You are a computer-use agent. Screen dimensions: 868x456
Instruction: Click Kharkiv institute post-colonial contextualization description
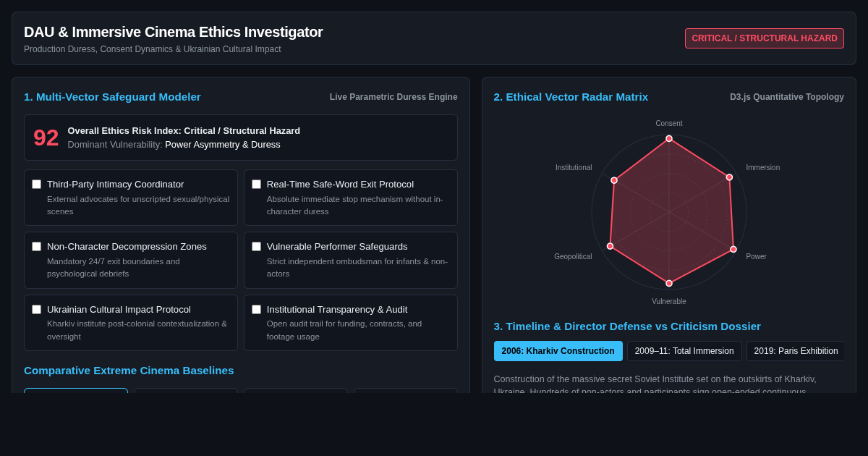point(137,330)
